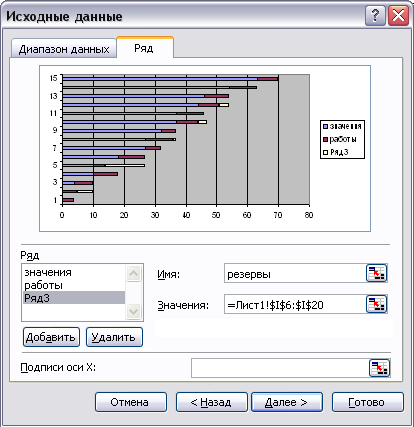Click the axis label 15 in the chart preview
This screenshot has height=427, width=414.
[x=53, y=78]
